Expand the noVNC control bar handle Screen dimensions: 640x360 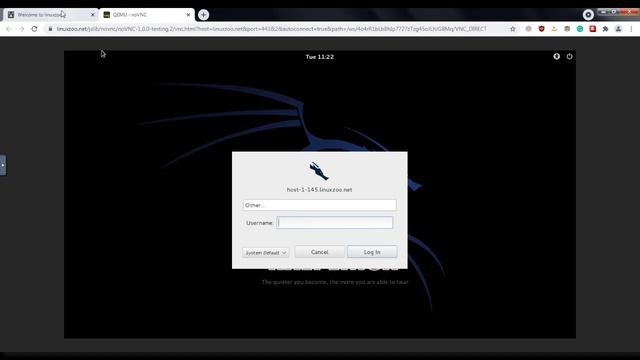pyautogui.click(x=3, y=165)
